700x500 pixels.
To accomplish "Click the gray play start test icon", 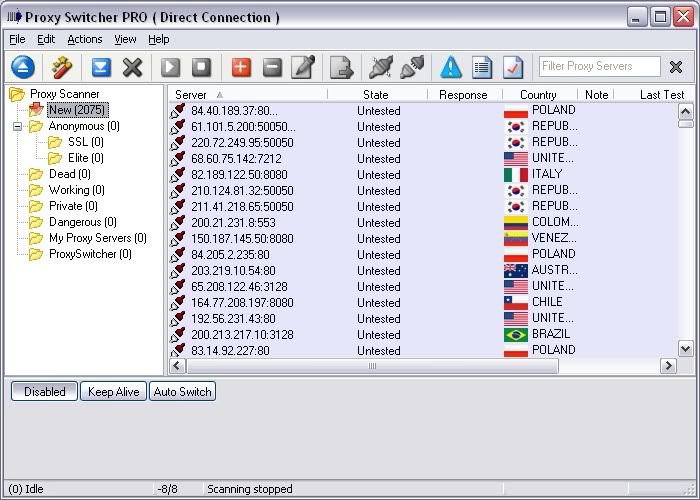I will tap(170, 67).
